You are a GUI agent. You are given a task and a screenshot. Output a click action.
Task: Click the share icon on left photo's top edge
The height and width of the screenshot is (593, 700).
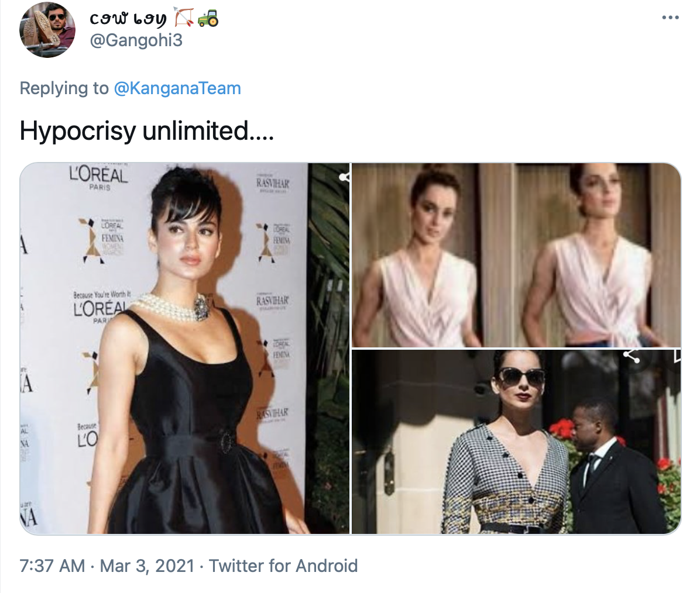(344, 177)
